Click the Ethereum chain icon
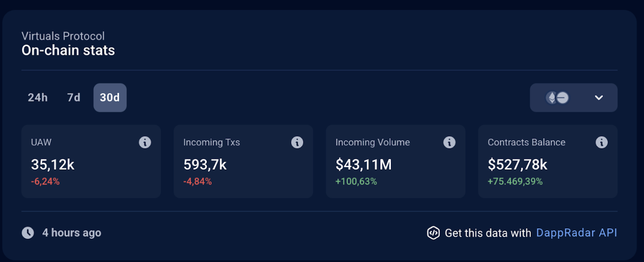644x262 pixels. click(551, 98)
